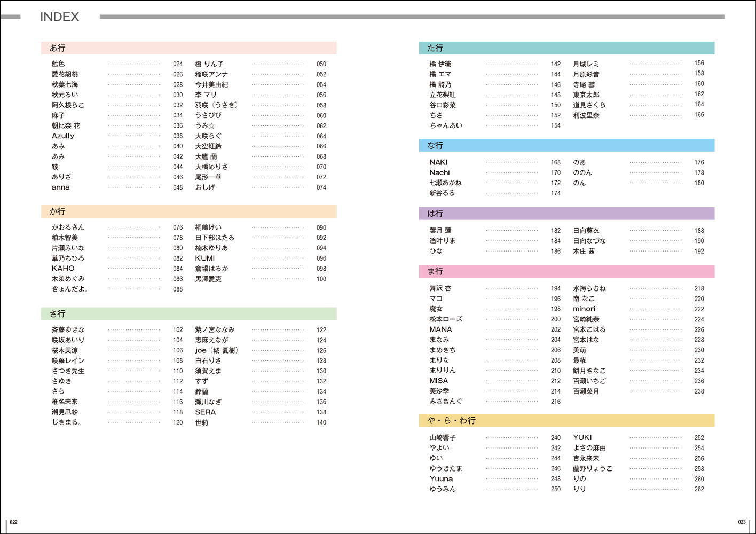
Task: Click the KAHO entry name
Action: [x=63, y=269]
